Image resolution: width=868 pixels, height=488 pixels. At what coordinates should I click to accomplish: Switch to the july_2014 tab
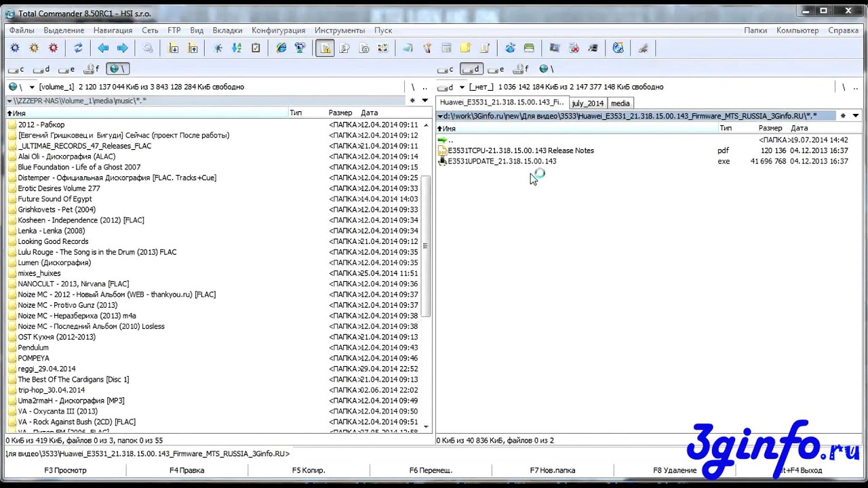click(587, 103)
